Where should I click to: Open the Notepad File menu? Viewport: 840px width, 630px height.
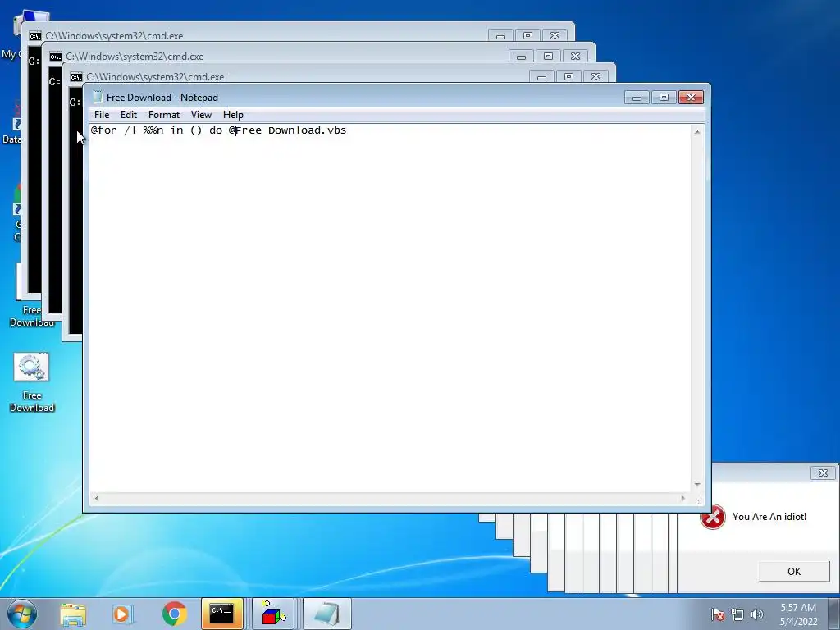[x=101, y=115]
